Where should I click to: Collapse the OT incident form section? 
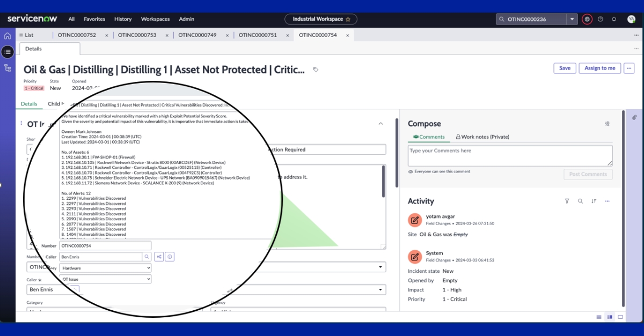point(381,124)
